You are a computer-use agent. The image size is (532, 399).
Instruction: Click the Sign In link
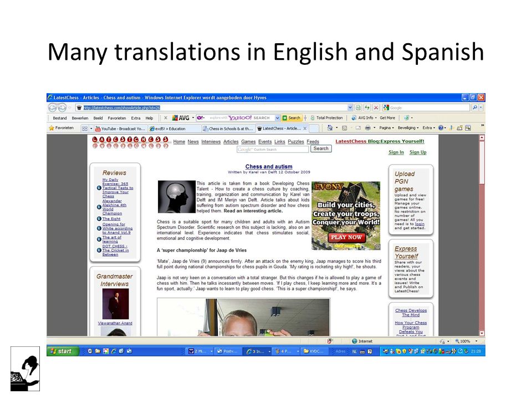pyautogui.click(x=396, y=152)
